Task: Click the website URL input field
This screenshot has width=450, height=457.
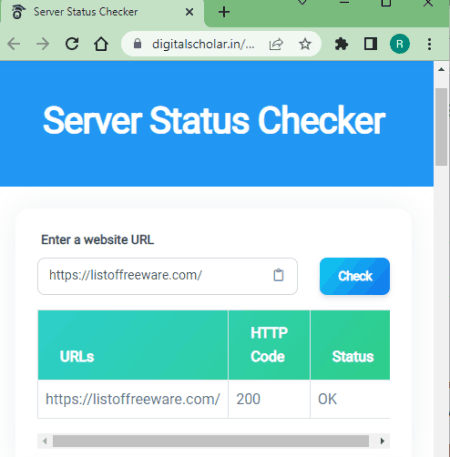Action: click(x=167, y=276)
